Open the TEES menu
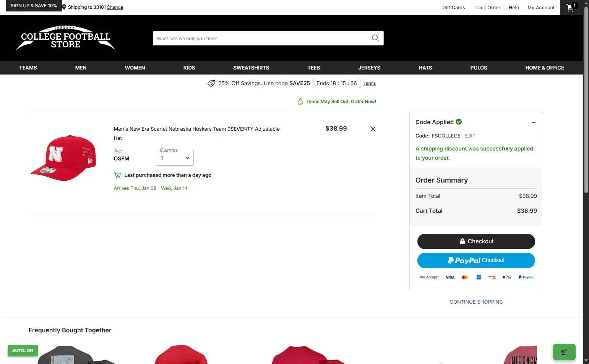Viewport: 589px width, 364px height. click(314, 68)
